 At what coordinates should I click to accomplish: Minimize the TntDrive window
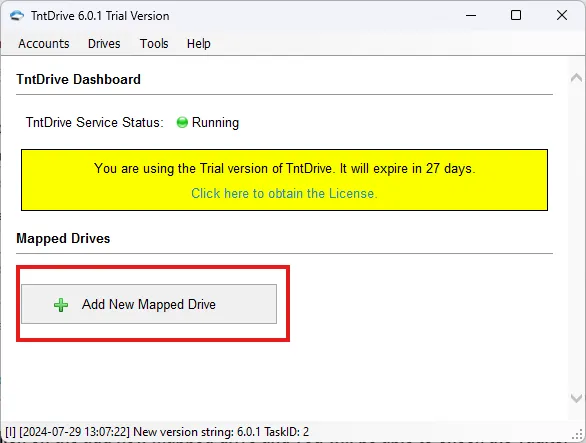471,15
